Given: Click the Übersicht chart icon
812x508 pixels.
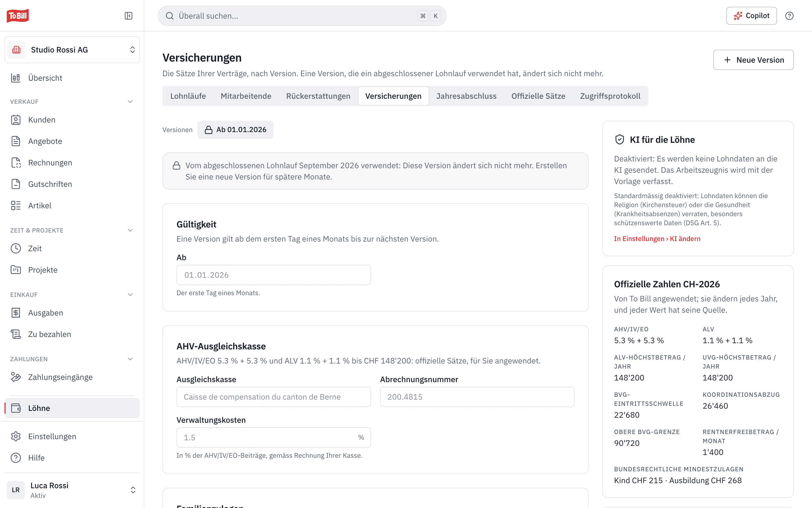Looking at the screenshot, I should tap(16, 78).
